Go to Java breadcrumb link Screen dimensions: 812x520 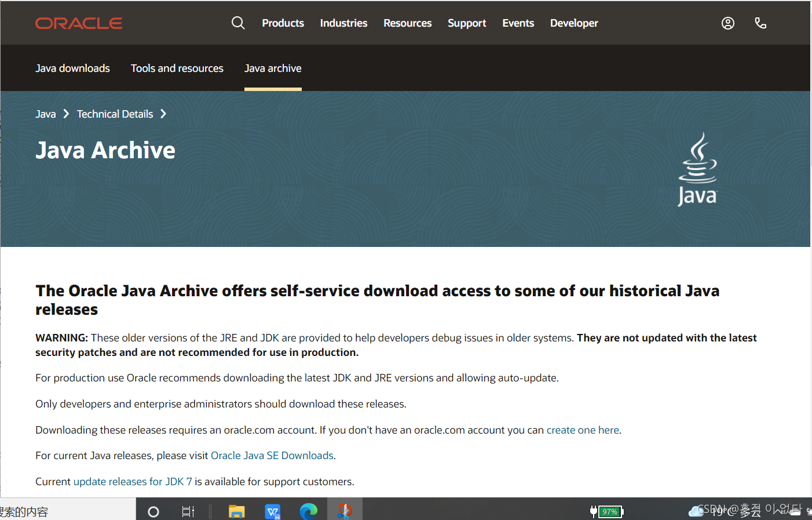click(46, 114)
